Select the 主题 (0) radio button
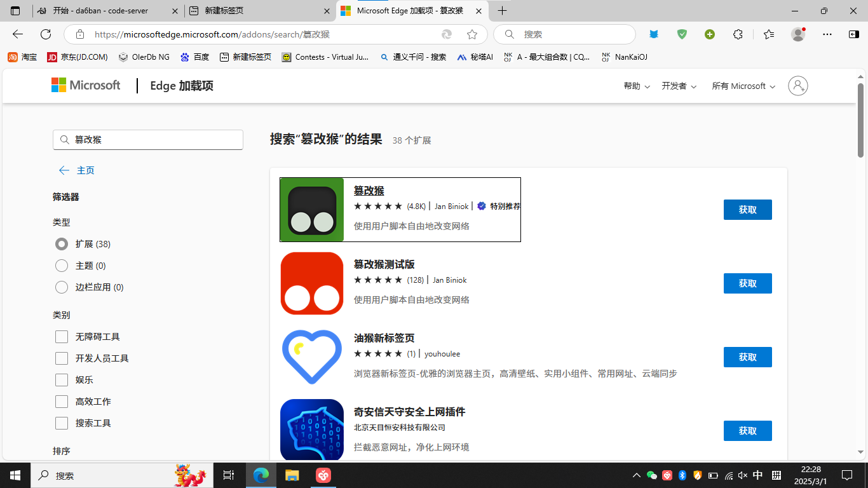The width and height of the screenshot is (868, 488). [62, 266]
